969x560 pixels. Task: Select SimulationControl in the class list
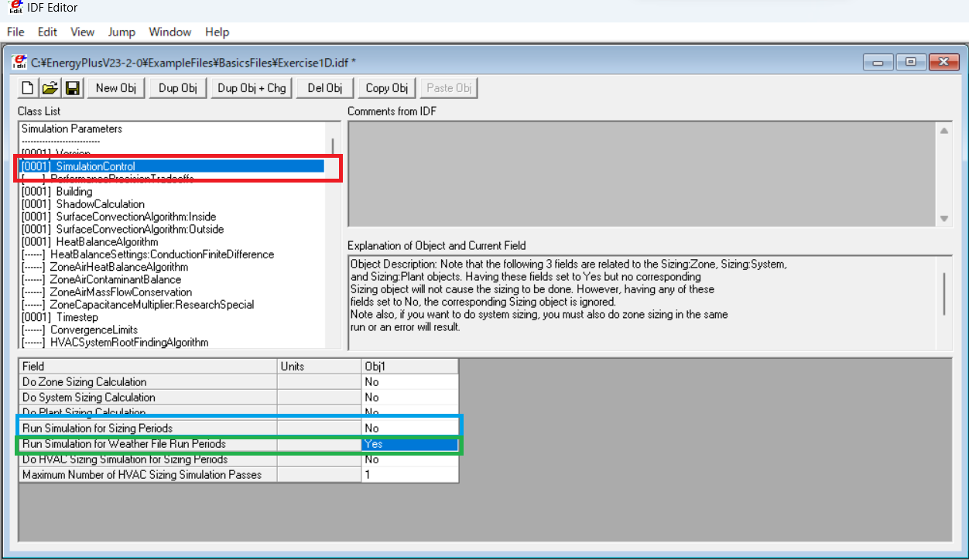coord(172,166)
